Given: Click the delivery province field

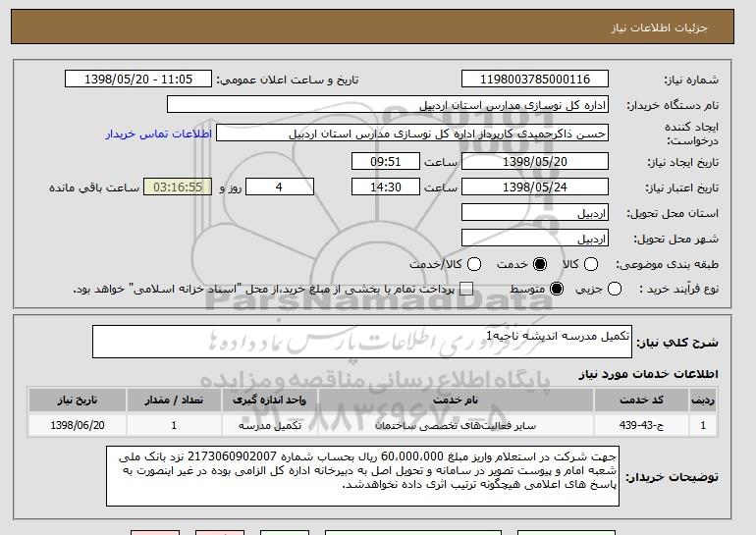Looking at the screenshot, I should 535,213.
